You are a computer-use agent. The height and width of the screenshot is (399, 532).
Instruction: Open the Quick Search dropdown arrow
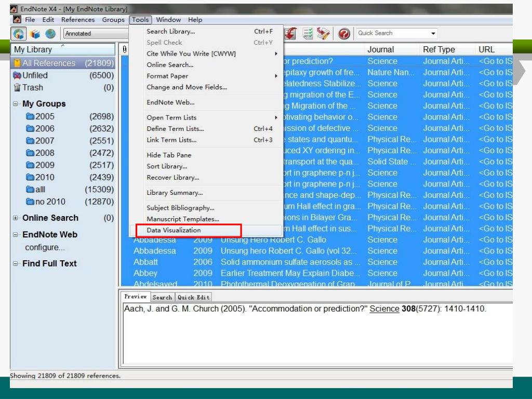pos(433,33)
